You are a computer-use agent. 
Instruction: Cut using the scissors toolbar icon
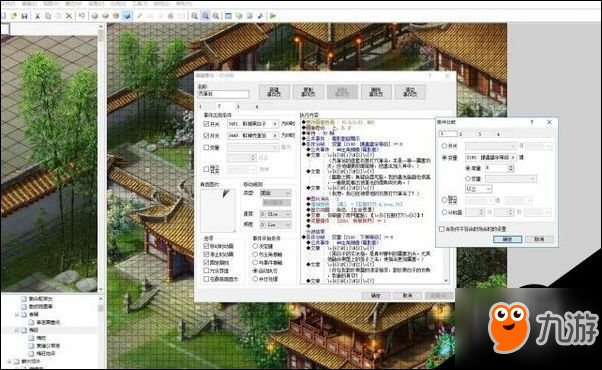pyautogui.click(x=38, y=16)
